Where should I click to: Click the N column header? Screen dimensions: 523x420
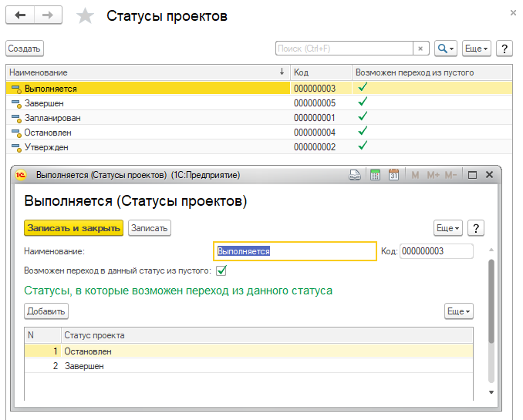(42, 335)
